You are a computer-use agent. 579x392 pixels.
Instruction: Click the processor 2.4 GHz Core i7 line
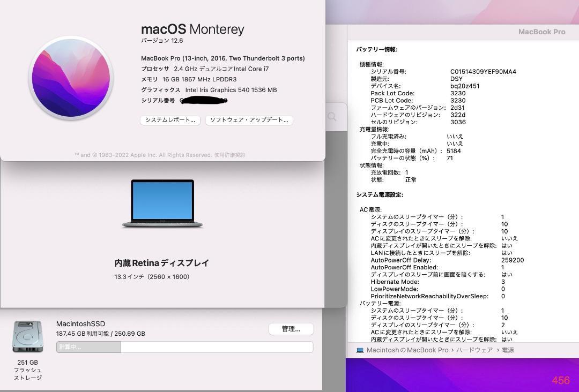pos(205,69)
